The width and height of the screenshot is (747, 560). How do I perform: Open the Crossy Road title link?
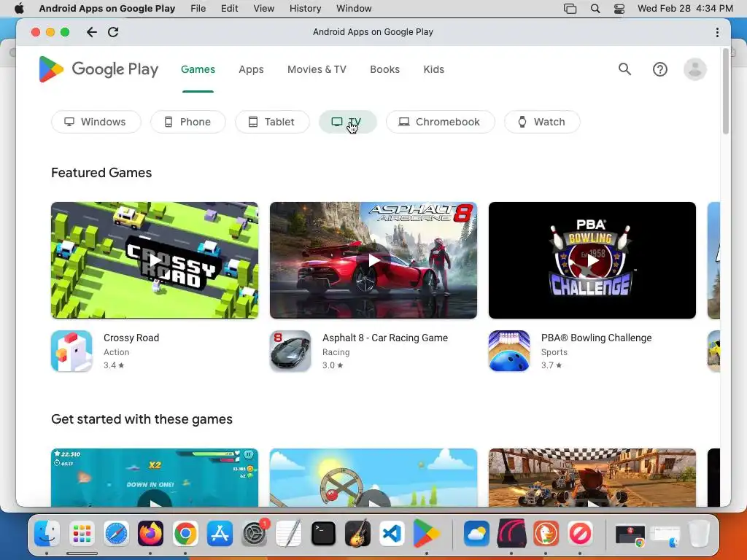pyautogui.click(x=131, y=338)
